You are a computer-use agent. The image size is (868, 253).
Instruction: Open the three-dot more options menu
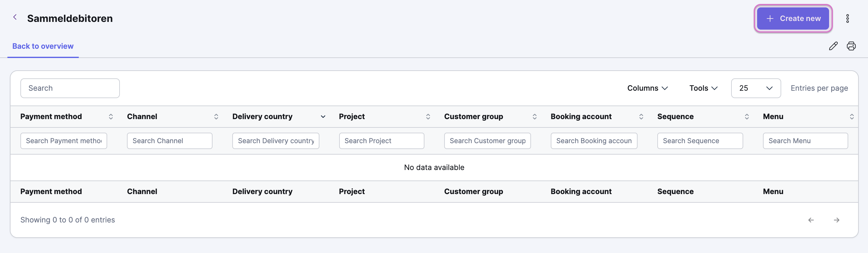coord(847,19)
